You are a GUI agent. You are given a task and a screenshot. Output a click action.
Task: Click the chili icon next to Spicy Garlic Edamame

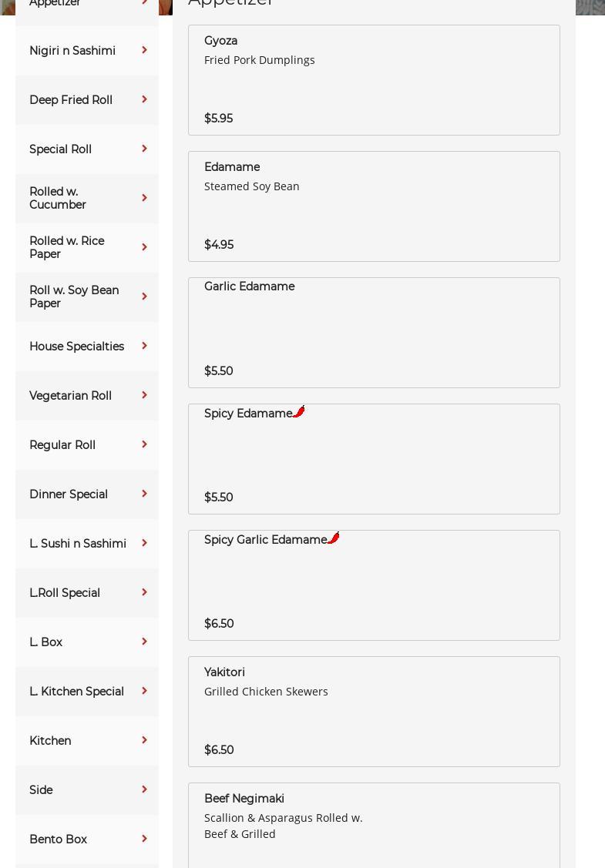pyautogui.click(x=334, y=538)
